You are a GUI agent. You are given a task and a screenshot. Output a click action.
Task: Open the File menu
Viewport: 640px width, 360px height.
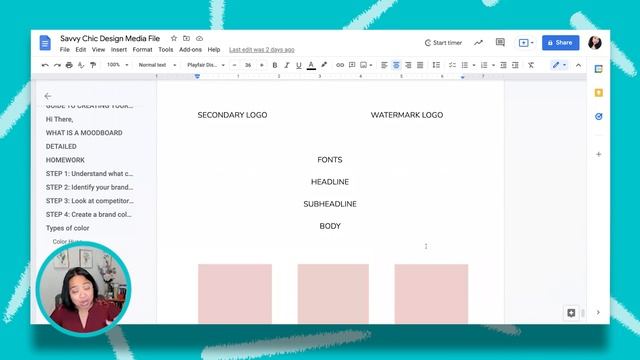tap(64, 49)
